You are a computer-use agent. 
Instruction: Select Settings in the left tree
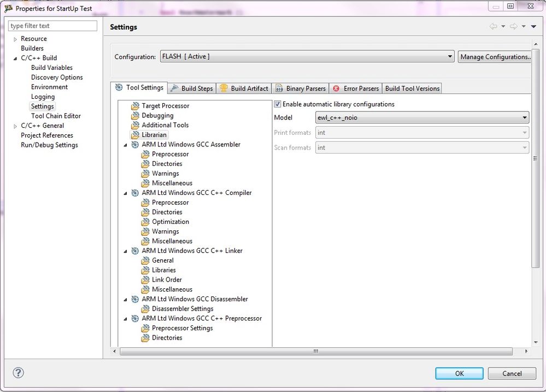(43, 106)
